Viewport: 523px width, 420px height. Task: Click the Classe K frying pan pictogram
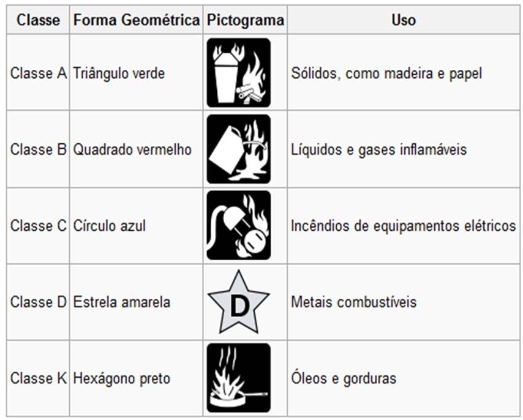238,378
